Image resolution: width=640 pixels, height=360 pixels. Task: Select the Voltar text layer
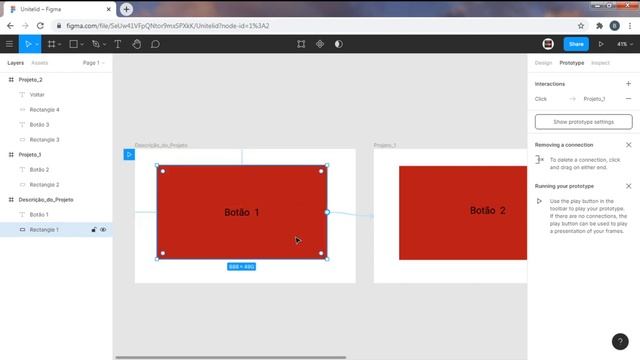coord(56,95)
